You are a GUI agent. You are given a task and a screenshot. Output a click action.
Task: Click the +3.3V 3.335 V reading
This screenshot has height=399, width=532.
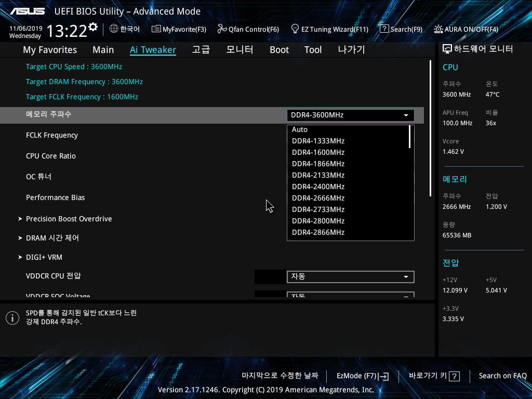pos(453,319)
